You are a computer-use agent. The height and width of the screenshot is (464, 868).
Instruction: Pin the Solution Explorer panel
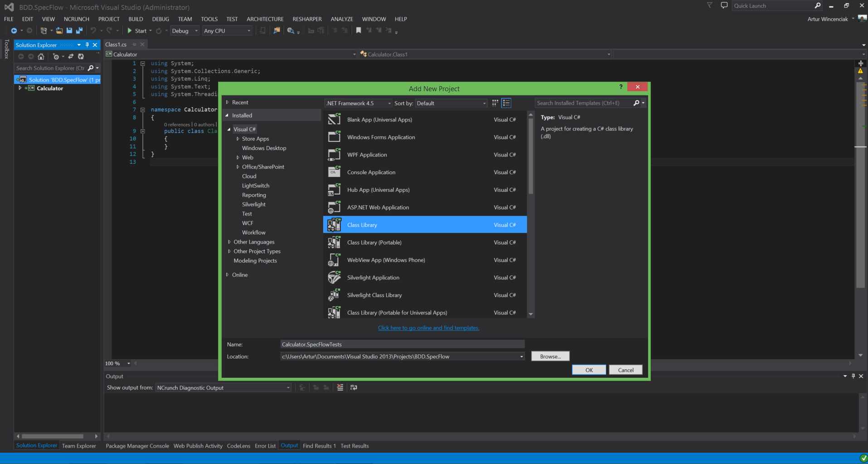[x=87, y=45]
